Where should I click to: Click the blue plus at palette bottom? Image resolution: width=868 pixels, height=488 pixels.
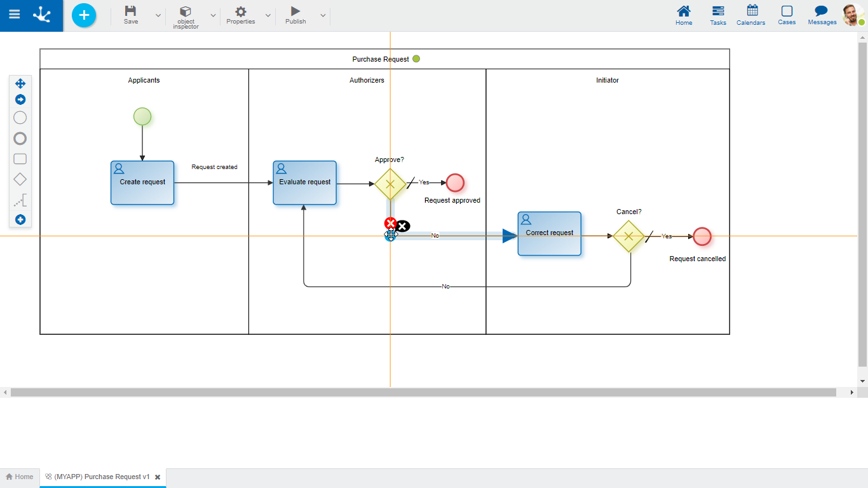point(20,220)
